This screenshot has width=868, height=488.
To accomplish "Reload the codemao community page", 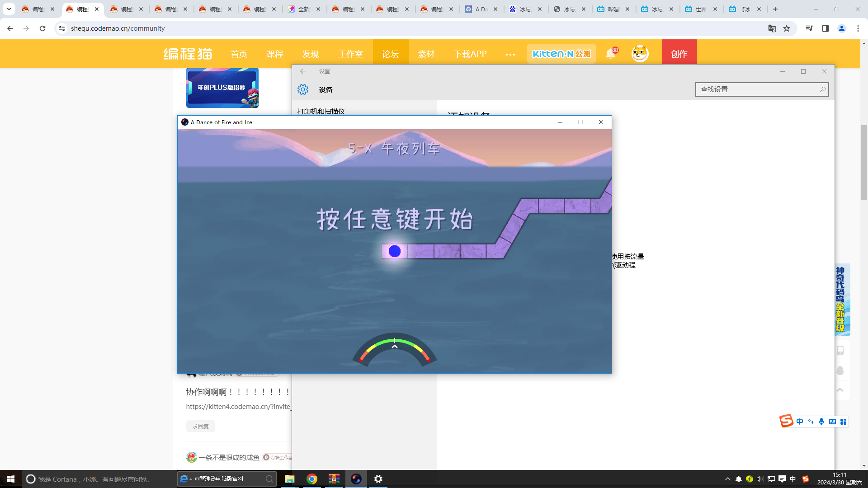I will (x=42, y=28).
